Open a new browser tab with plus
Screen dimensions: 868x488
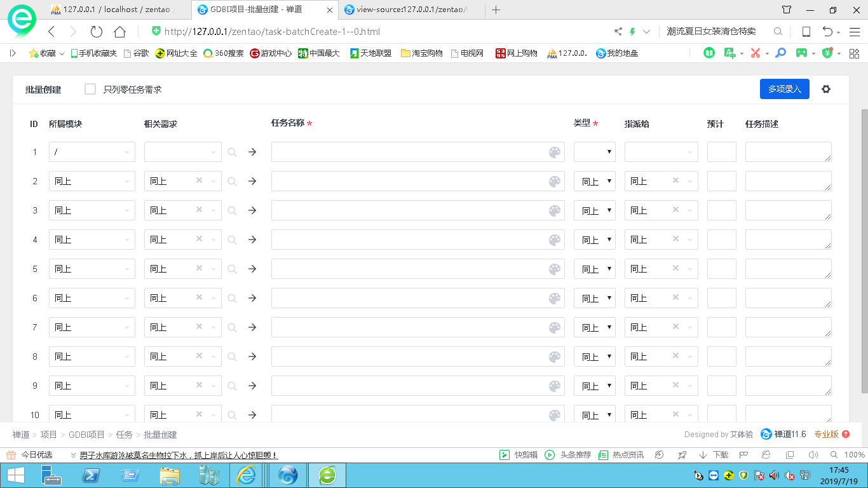496,10
